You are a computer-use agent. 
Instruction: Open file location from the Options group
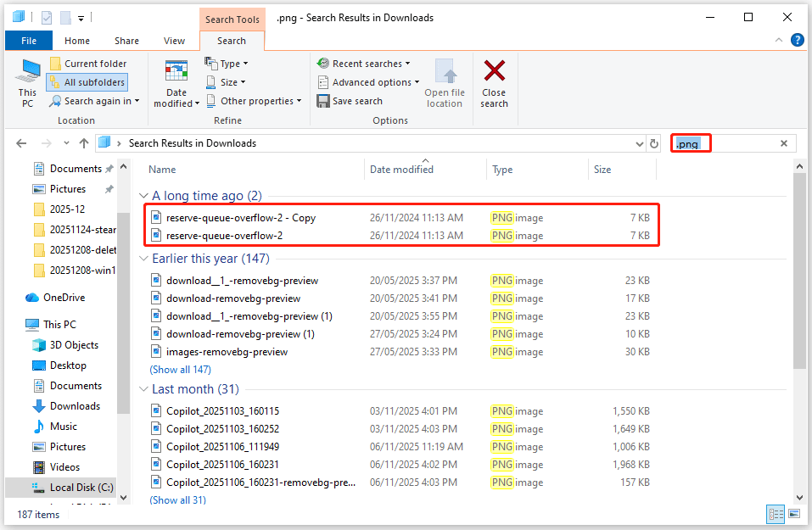[445, 82]
